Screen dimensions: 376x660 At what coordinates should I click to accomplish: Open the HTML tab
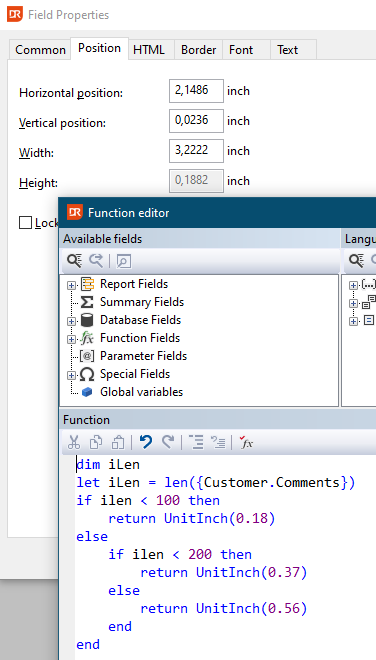pos(149,50)
